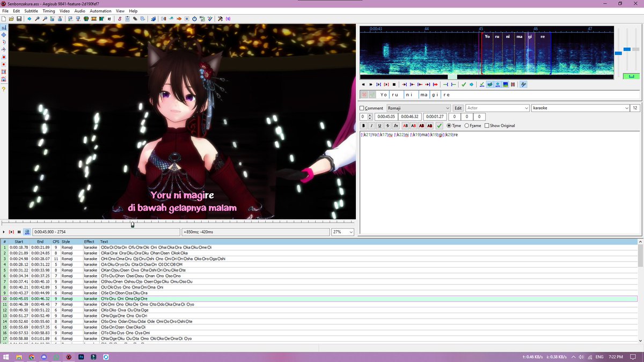Open the Automation menu
644x362 pixels.
[x=100, y=11]
